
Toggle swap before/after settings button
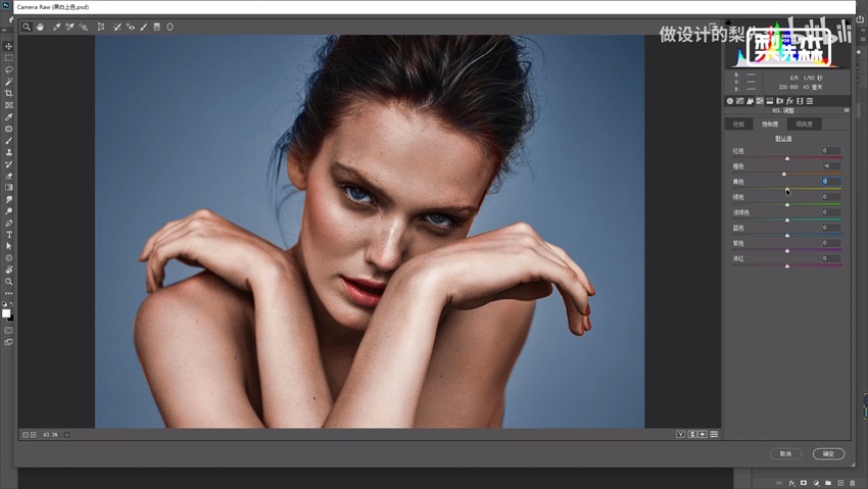tap(691, 435)
